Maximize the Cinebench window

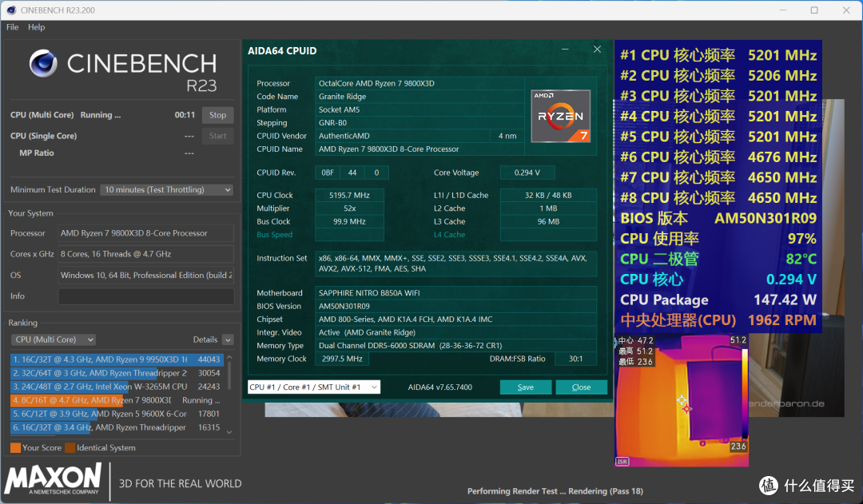coord(814,10)
